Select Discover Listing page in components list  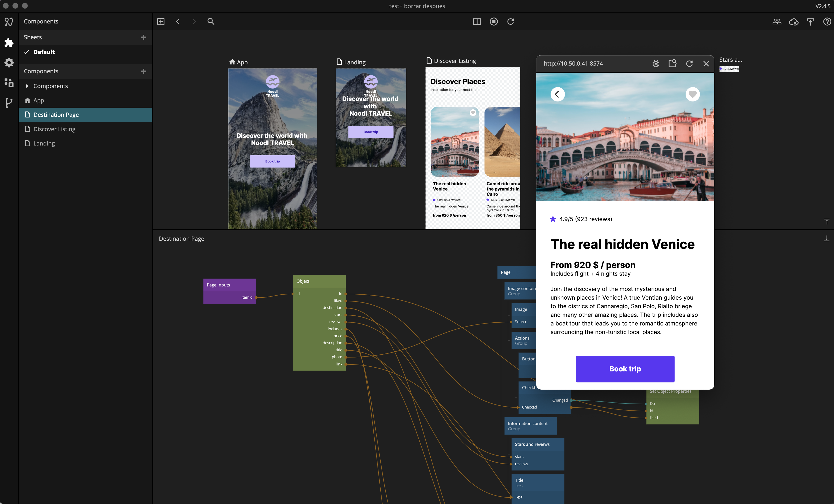coord(54,129)
